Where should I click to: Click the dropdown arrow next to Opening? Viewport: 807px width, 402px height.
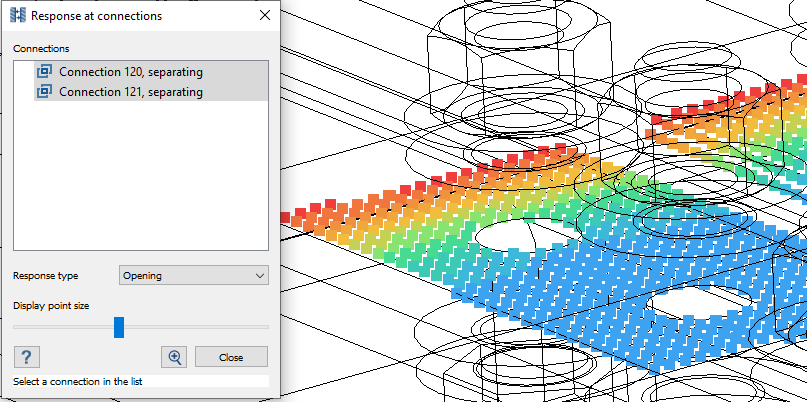[x=260, y=275]
